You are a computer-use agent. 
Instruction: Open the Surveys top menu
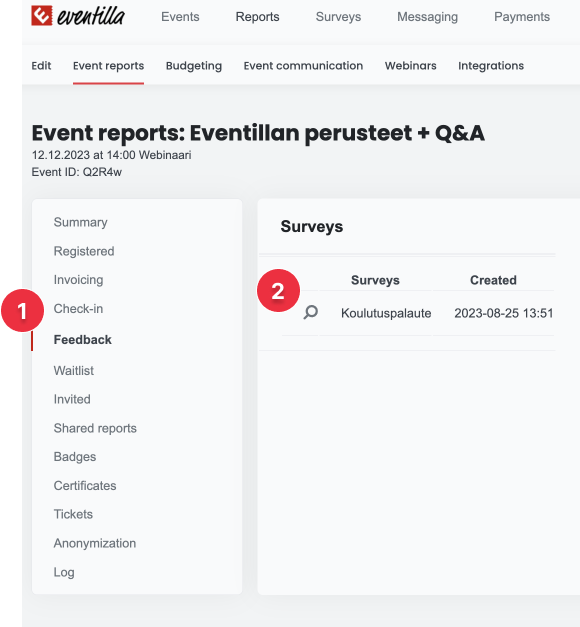338,17
